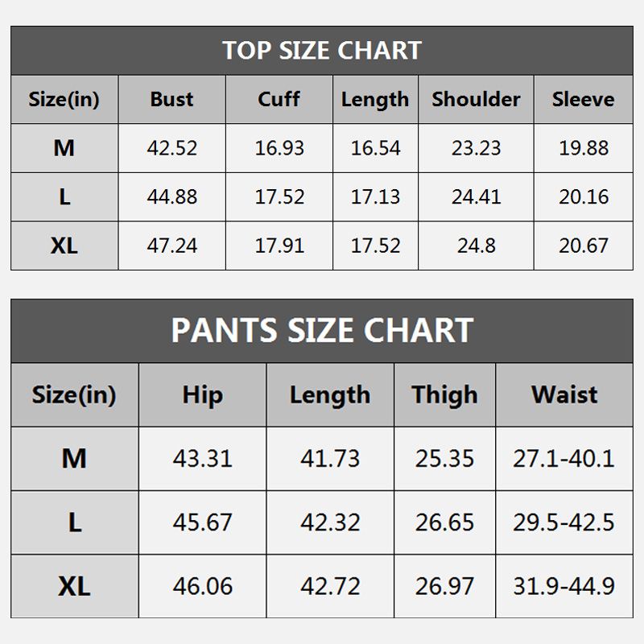Select the XL row label in pants chart
The image size is (644, 644).
coord(74,586)
